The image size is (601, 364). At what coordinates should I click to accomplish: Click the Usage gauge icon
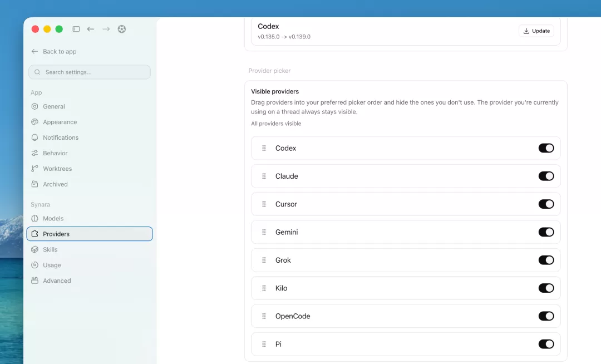pyautogui.click(x=35, y=265)
